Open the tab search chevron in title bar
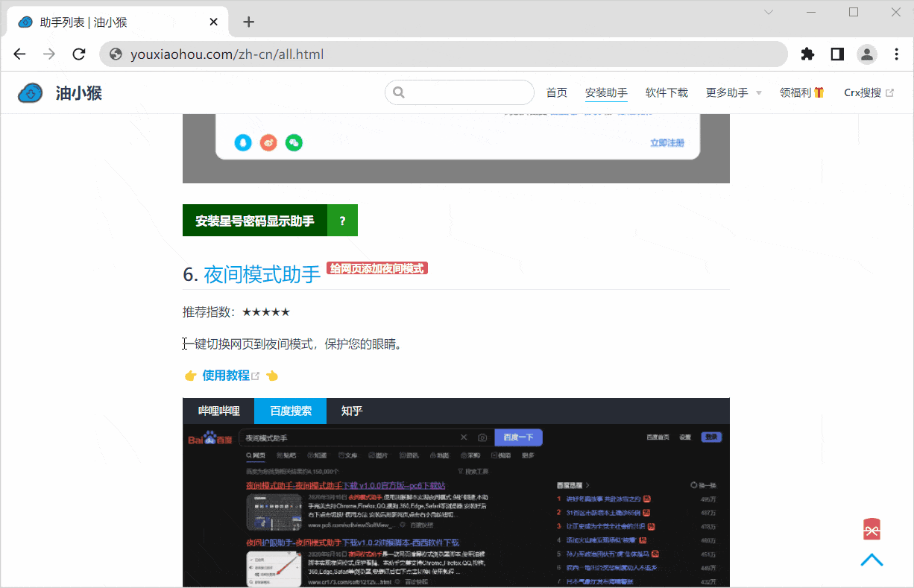This screenshot has width=914, height=588. pos(769,12)
